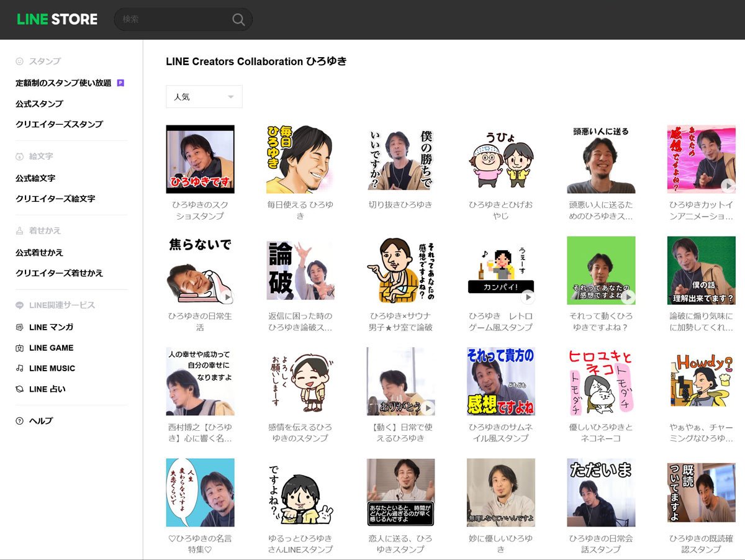
Task: Open 定額制のスタンプ使い放題 in sidebar
Action: (63, 83)
